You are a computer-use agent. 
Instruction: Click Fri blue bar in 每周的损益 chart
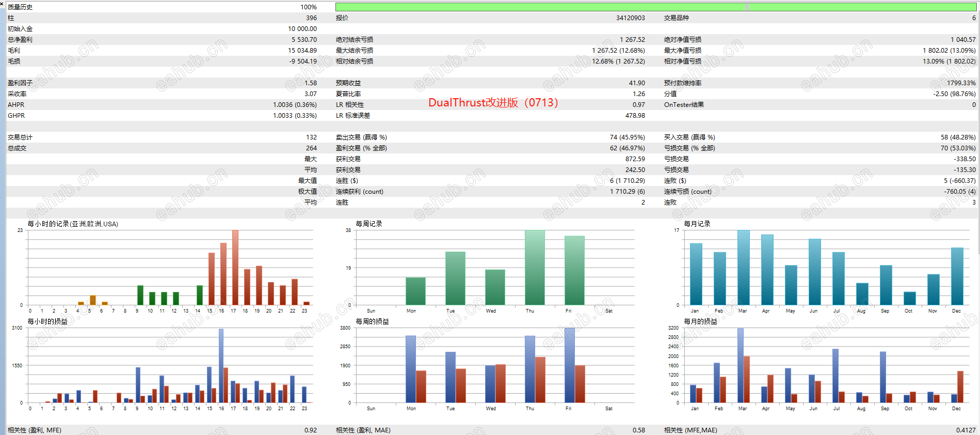click(x=569, y=365)
